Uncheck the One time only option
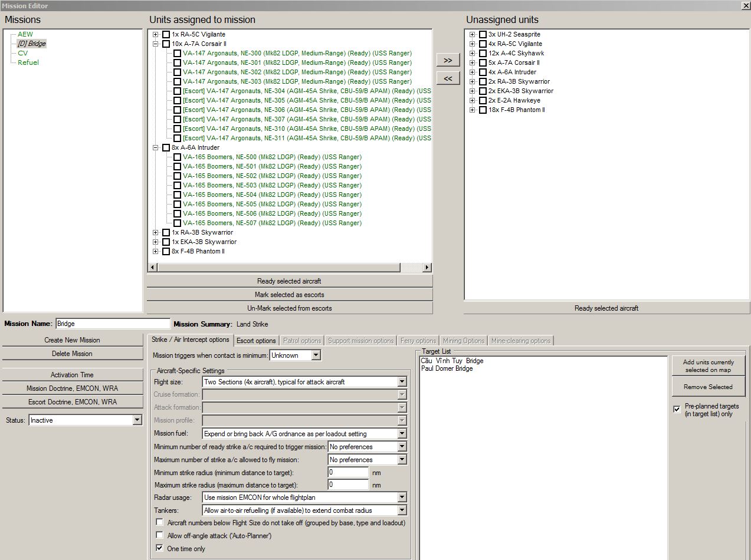This screenshot has height=560, width=751. click(159, 548)
